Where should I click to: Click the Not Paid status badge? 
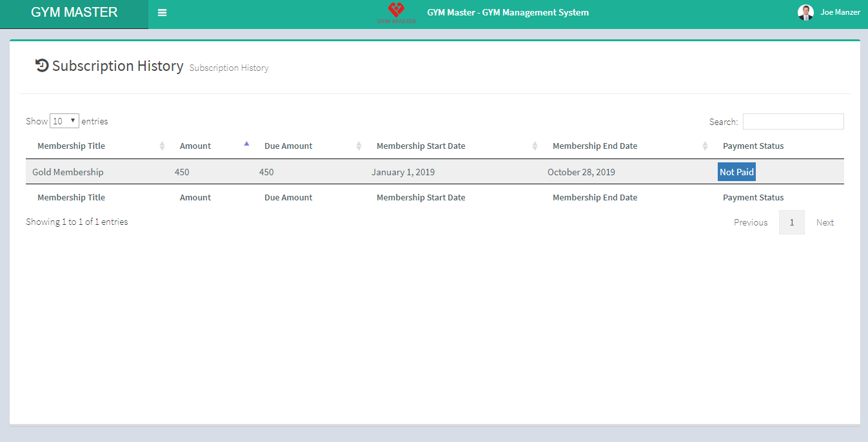point(736,172)
